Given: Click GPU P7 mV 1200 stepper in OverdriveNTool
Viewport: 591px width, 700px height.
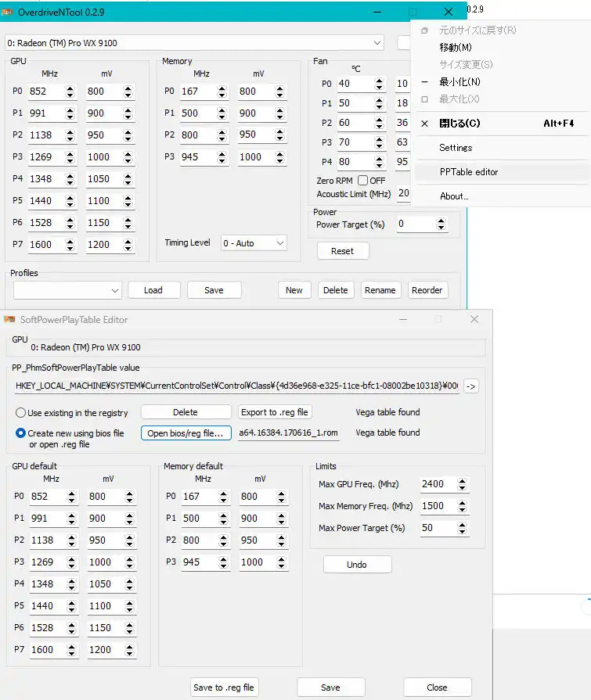Looking at the screenshot, I should (128, 245).
